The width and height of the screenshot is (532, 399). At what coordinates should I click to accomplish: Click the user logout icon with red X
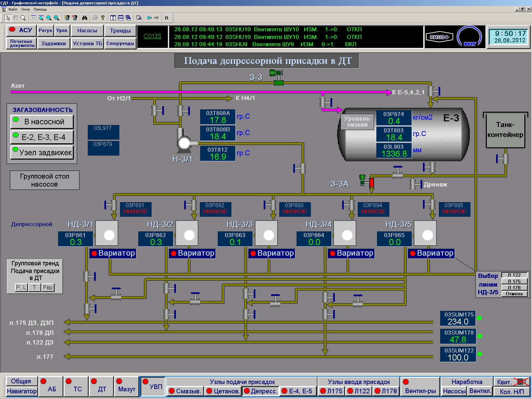coord(74,18)
